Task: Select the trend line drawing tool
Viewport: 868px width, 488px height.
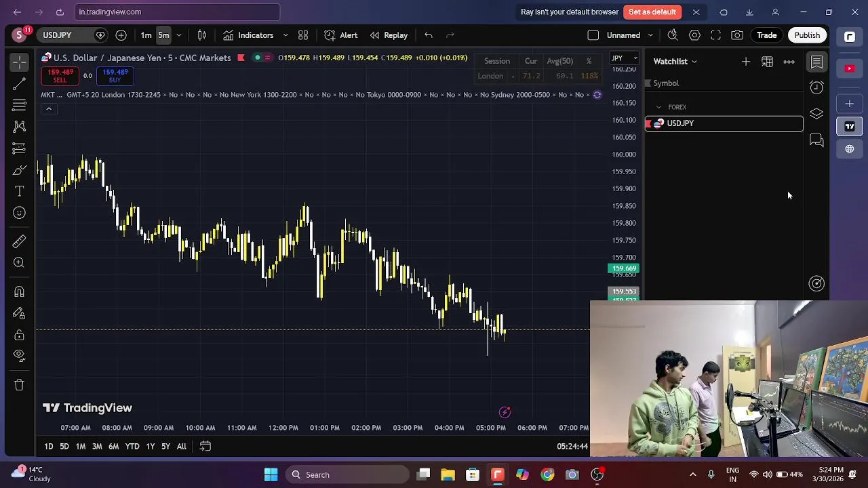Action: click(19, 83)
